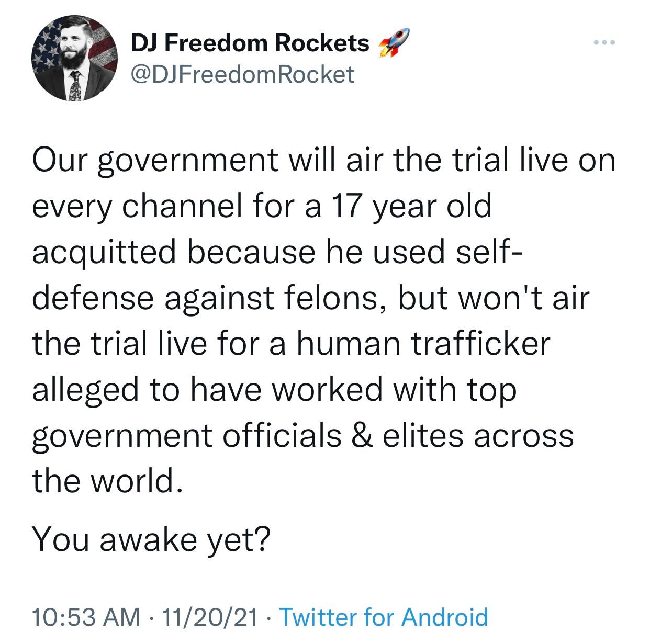Click the word "alleged" in the tweet

point(87,390)
